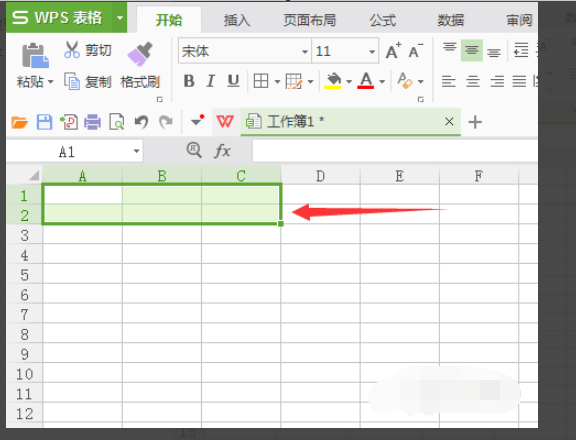Select row 10 header
This screenshot has height=440, width=576.
[x=24, y=374]
